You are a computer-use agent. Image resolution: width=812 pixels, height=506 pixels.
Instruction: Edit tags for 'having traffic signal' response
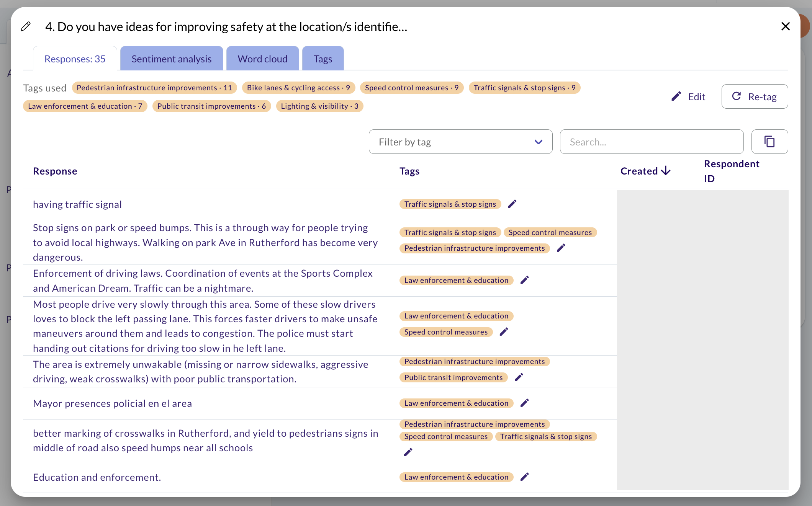[512, 204]
